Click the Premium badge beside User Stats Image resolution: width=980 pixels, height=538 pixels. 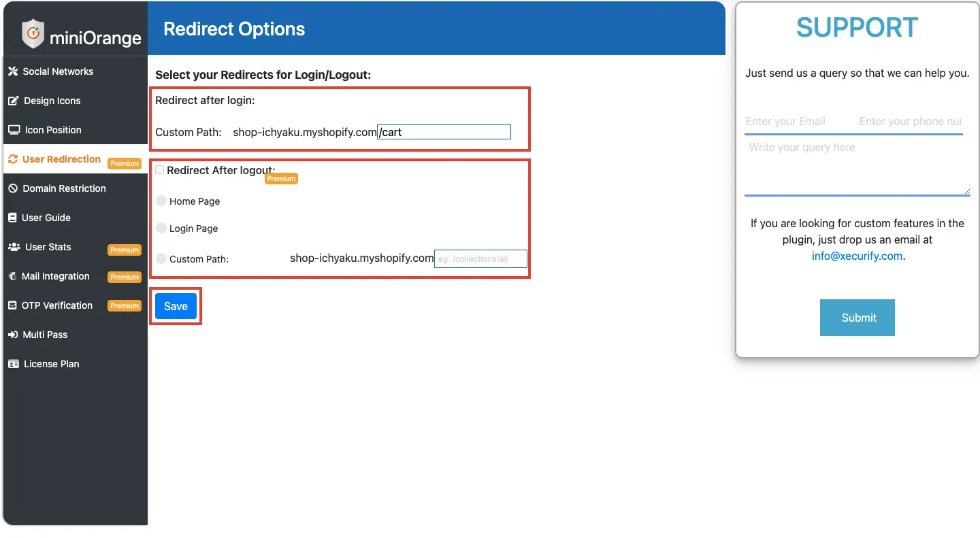coord(125,250)
